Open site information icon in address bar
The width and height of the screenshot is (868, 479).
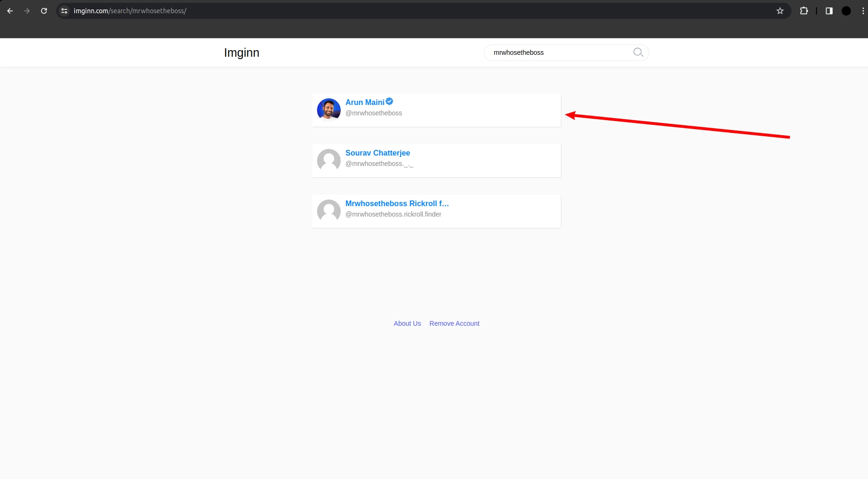[x=65, y=11]
